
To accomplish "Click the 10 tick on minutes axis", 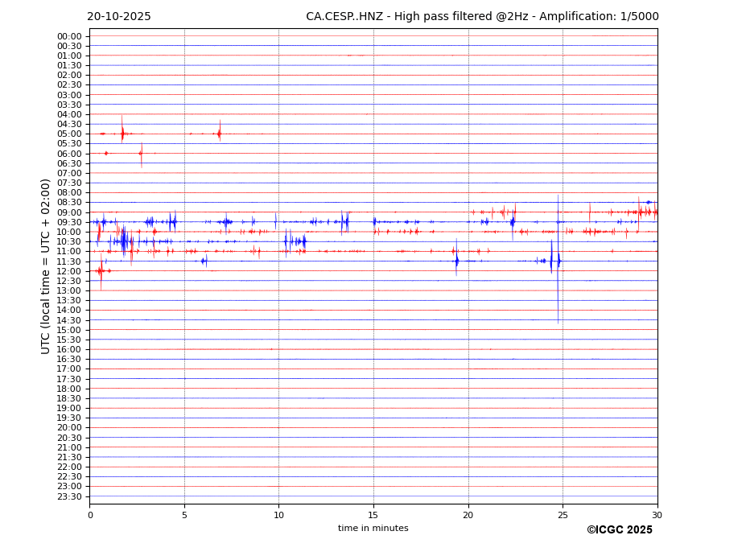I will (278, 515).
